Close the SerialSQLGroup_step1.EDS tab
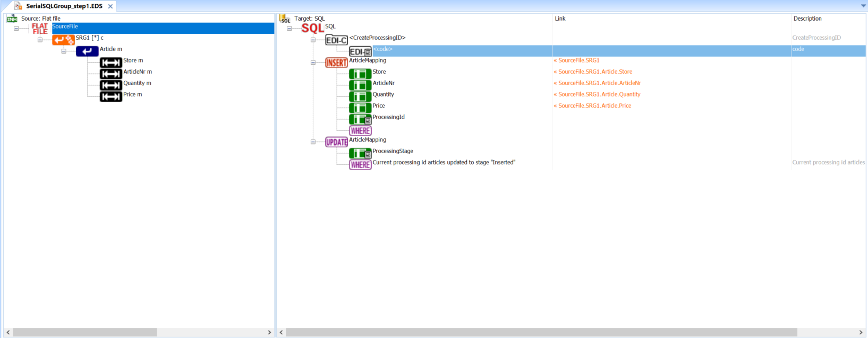 coord(110,6)
